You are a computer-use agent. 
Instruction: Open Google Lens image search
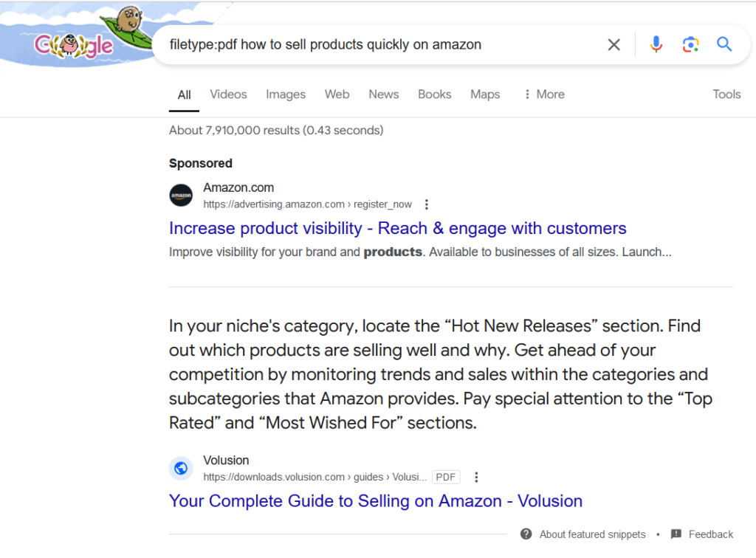[x=690, y=44]
